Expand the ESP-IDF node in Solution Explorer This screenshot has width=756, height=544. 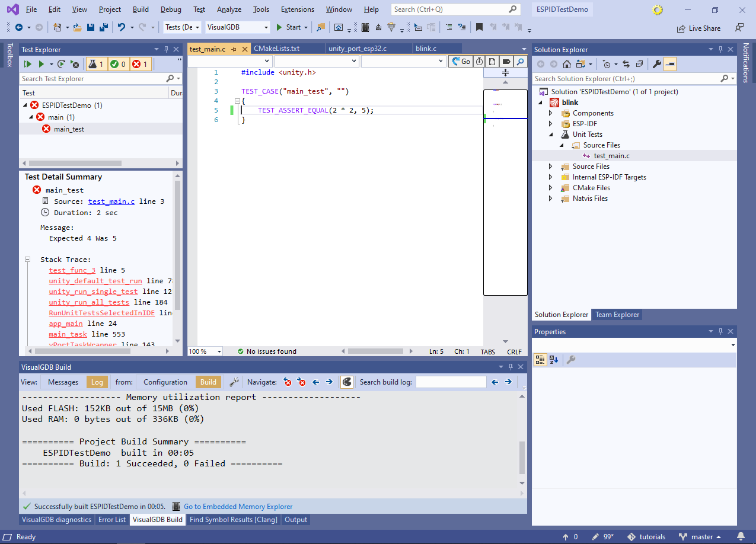point(550,124)
